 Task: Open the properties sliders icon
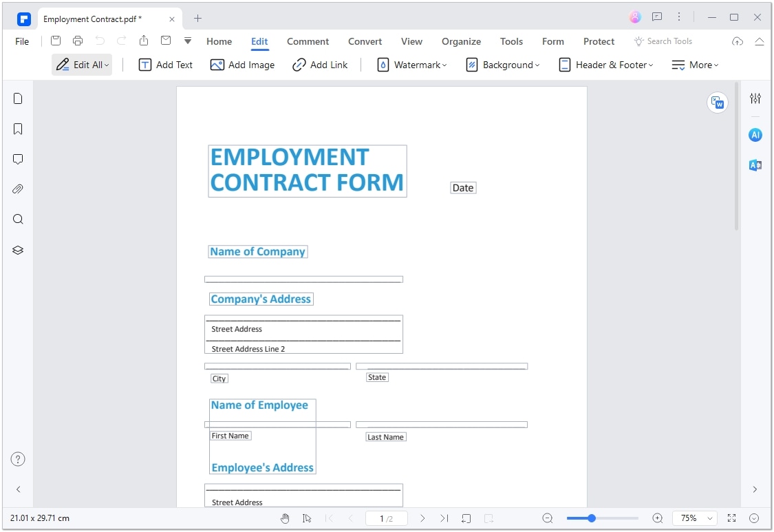point(755,98)
